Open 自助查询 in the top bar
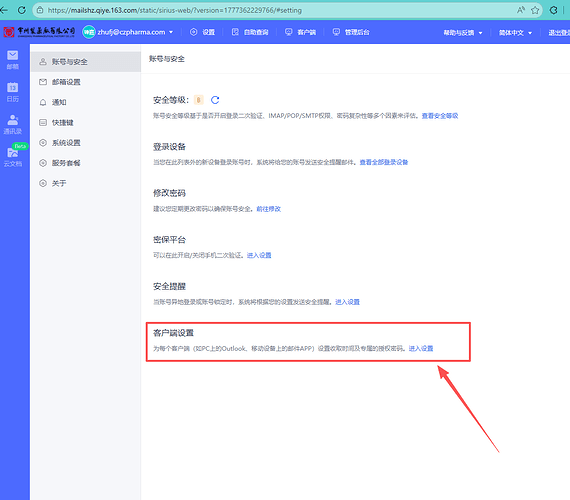The height and width of the screenshot is (500, 570). (250, 32)
